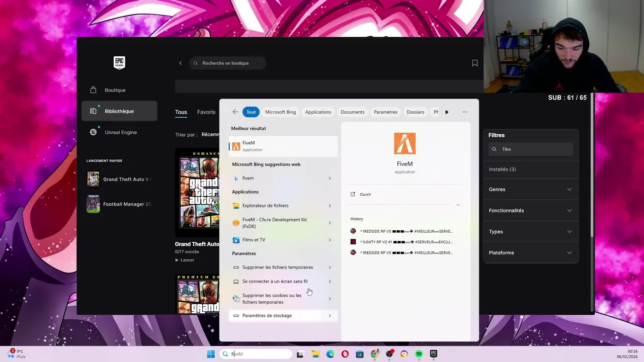Image resolution: width=644 pixels, height=362 pixels.
Task: Select the Paramètres filter tab
Action: click(385, 112)
